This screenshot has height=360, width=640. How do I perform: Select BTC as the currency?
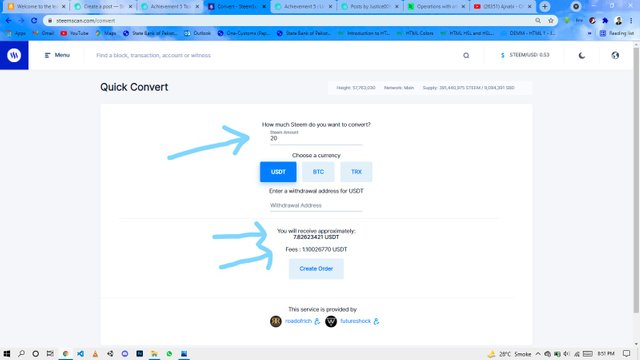[x=318, y=172]
